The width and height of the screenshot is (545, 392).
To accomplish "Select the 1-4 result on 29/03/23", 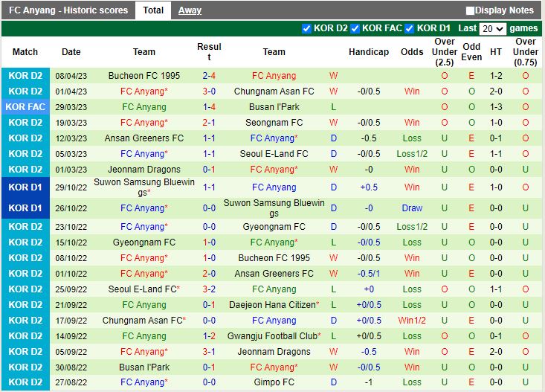I will pyautogui.click(x=209, y=107).
